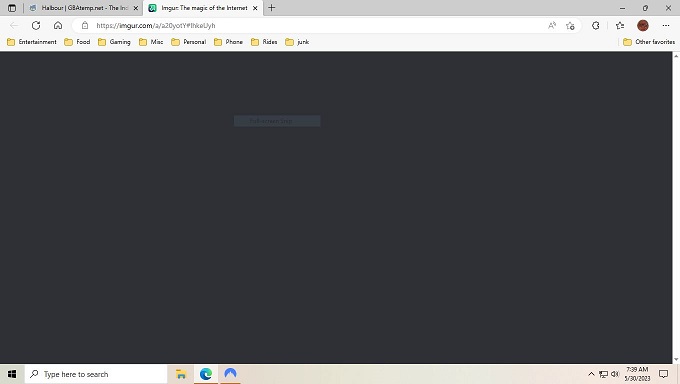This screenshot has height=384, width=680.
Task: Open the Windows Start menu
Action: pyautogui.click(x=12, y=374)
